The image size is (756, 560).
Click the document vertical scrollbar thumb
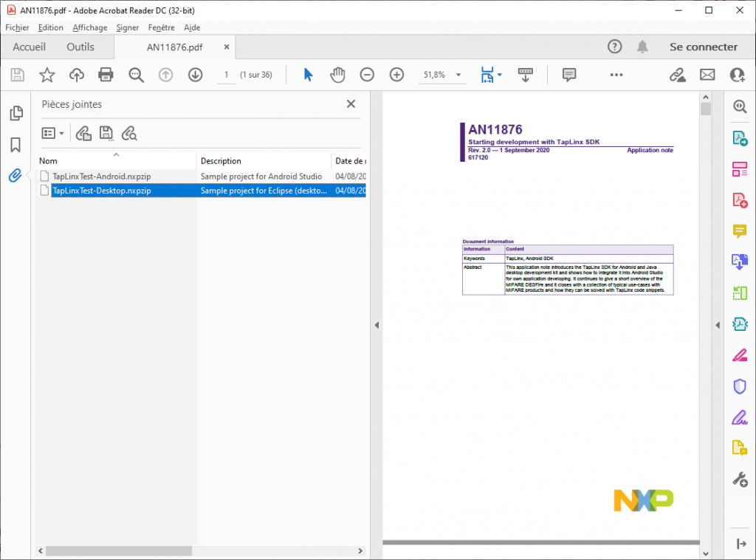(706, 109)
